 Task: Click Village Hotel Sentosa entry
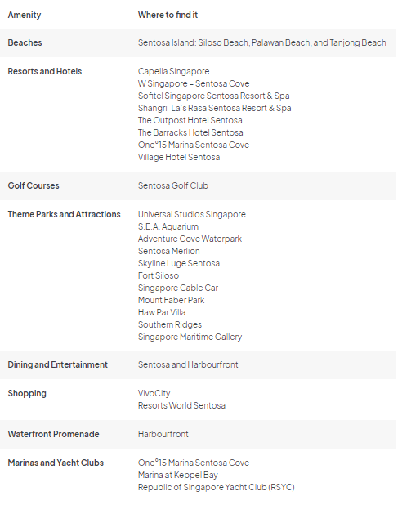tap(179, 157)
